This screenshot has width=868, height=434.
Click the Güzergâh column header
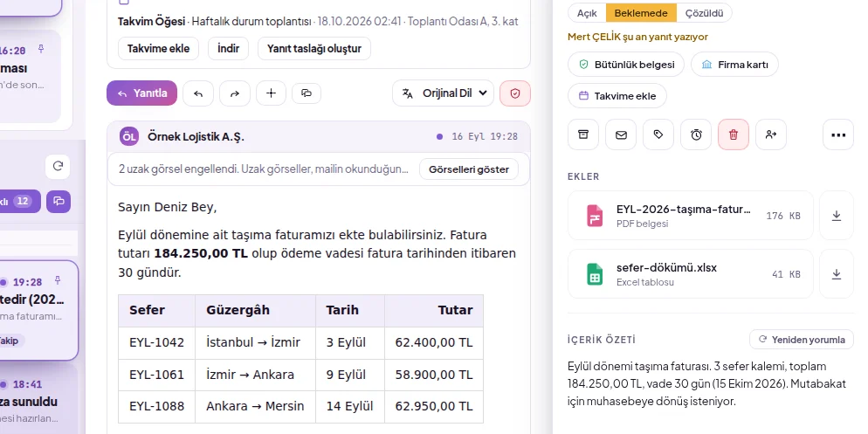pos(255,311)
